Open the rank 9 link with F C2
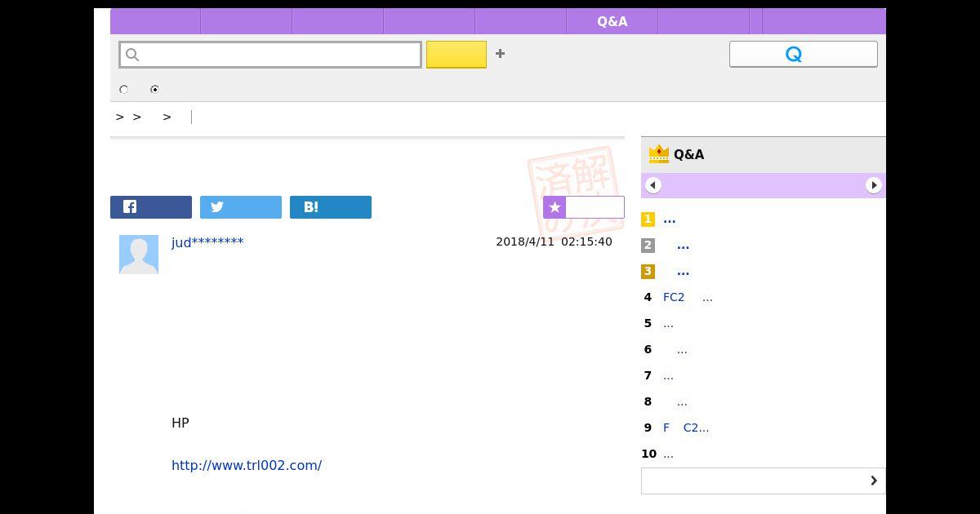Viewport: 980px width, 514px height. click(686, 428)
